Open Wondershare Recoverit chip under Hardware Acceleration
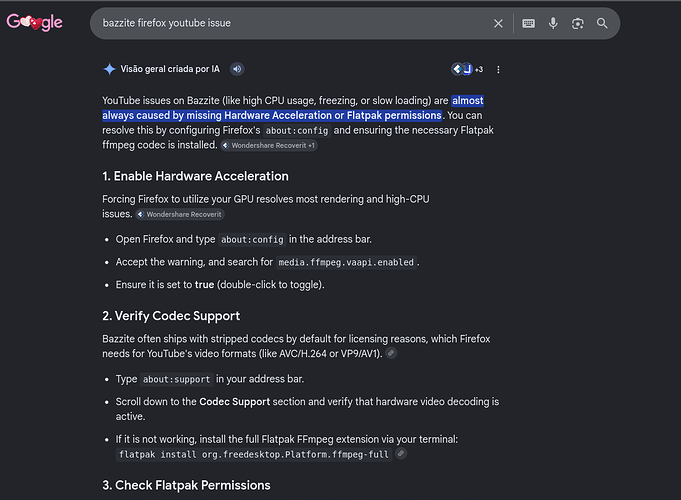The image size is (681, 500). point(180,214)
